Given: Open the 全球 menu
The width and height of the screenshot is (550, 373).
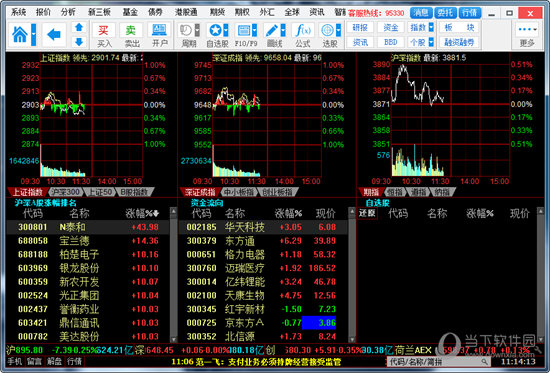Looking at the screenshot, I should 292,13.
